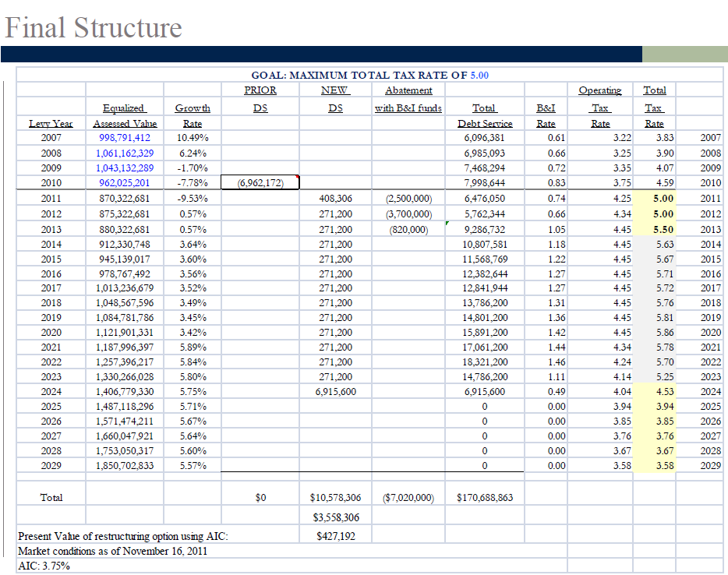This screenshot has width=728, height=575.
Task: Click the Total Debt Service sum $170,688,863
Action: click(x=485, y=498)
